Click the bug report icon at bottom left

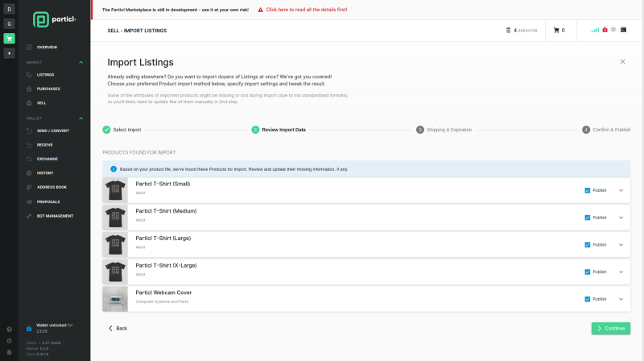(9, 352)
